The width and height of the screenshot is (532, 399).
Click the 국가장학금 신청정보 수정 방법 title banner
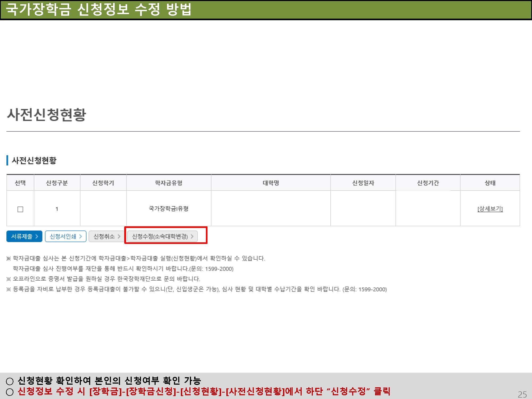tap(98, 10)
